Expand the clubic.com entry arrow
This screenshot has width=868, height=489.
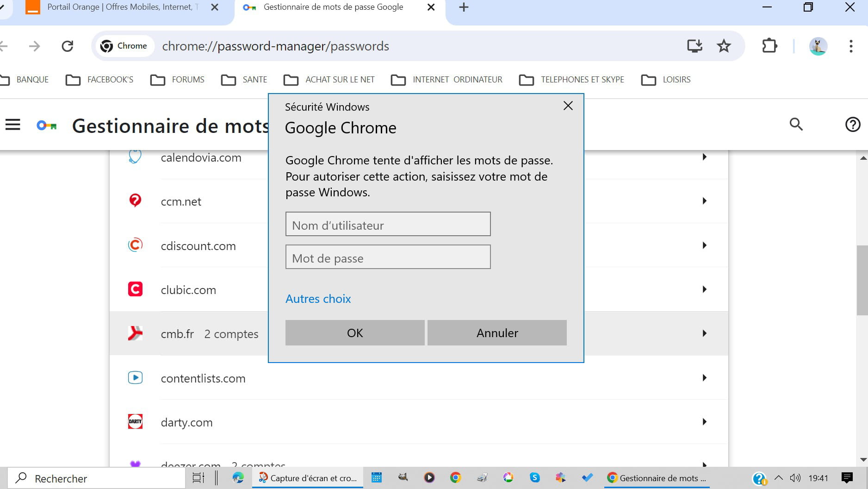pos(704,289)
